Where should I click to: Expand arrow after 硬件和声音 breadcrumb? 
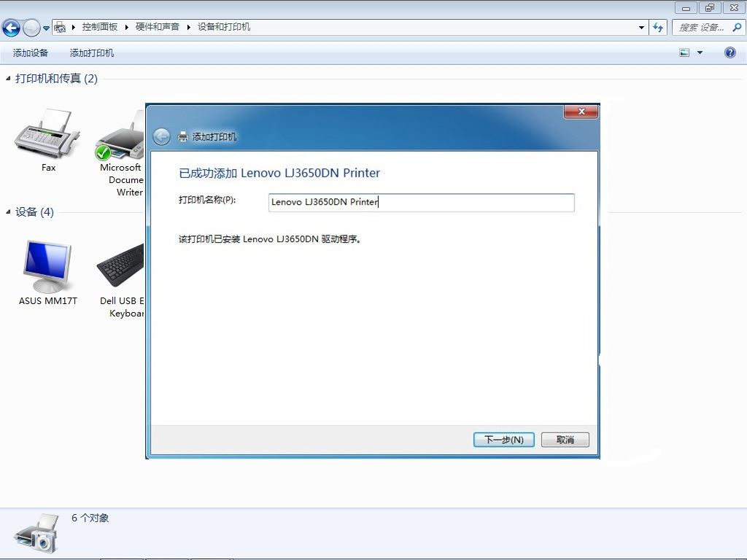(x=189, y=27)
